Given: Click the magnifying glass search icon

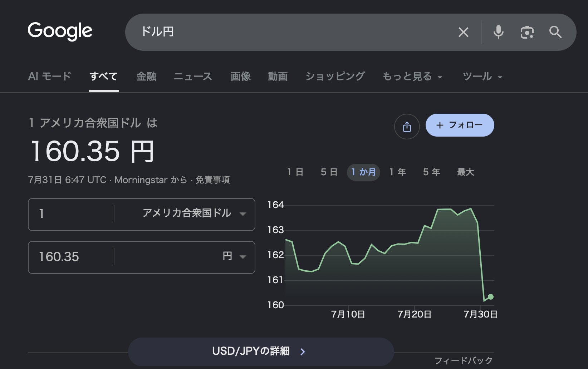Looking at the screenshot, I should coord(555,32).
